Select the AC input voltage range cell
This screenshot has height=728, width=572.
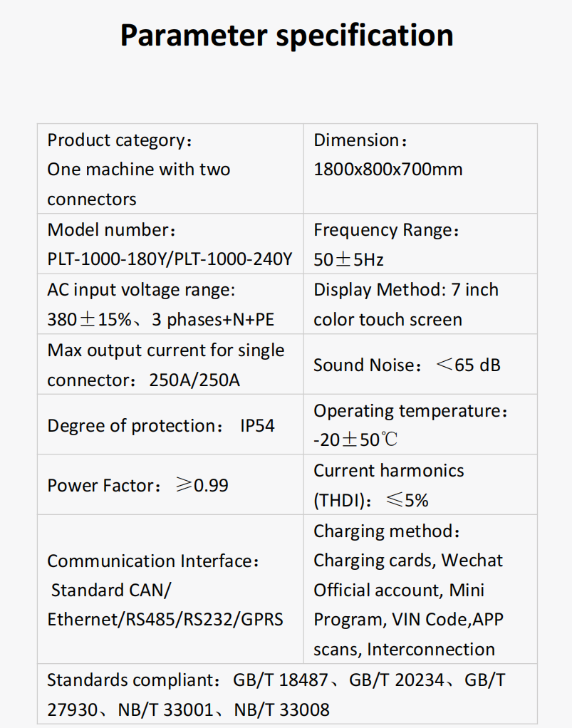click(x=170, y=304)
